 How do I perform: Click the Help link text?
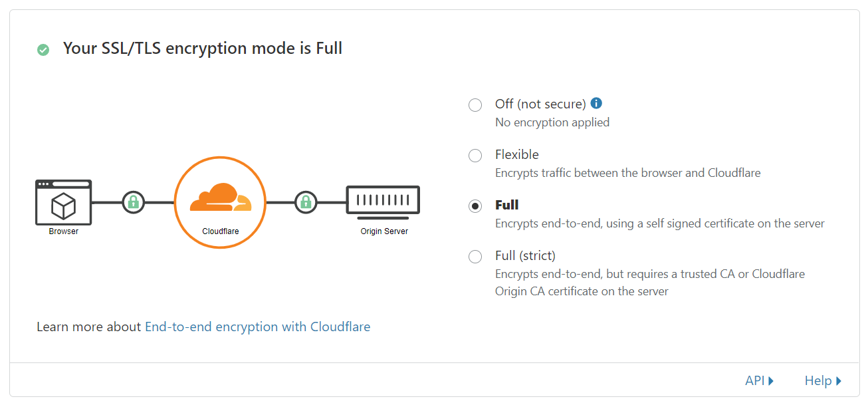point(818,380)
